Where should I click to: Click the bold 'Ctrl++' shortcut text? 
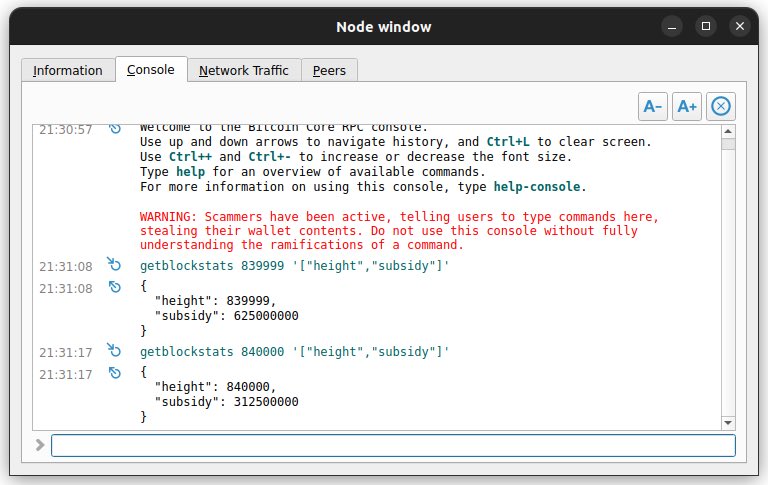[191, 157]
